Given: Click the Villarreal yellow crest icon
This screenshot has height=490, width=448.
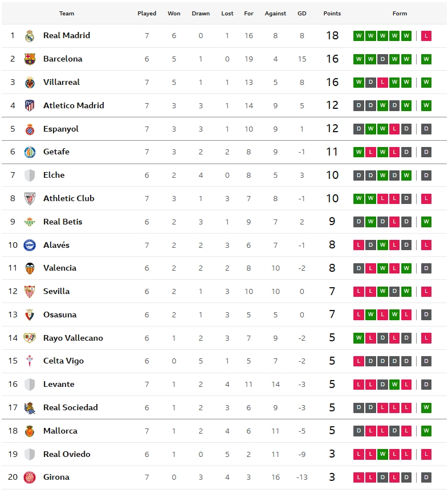Looking at the screenshot, I should click(x=30, y=83).
